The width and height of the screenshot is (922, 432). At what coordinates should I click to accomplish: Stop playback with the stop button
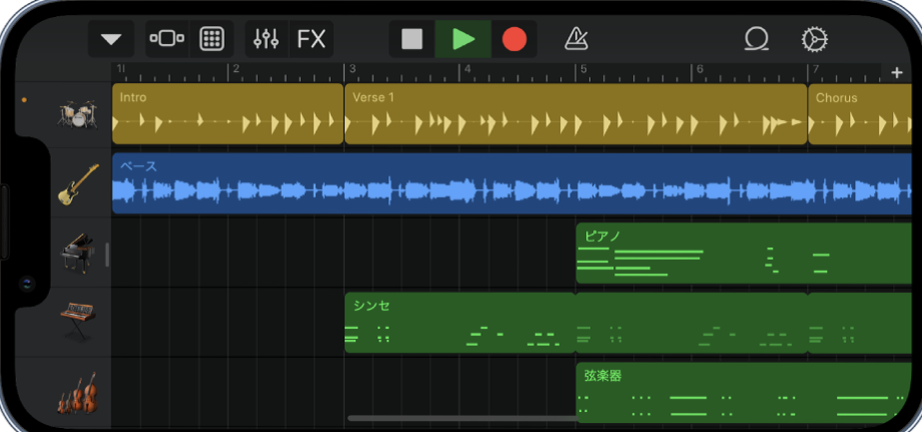click(x=412, y=39)
